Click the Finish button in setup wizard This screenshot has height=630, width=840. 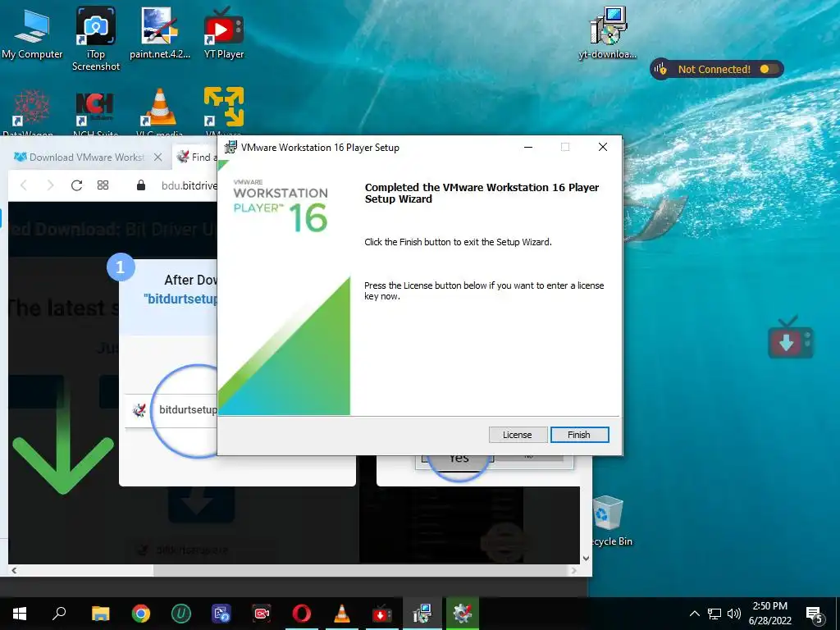click(x=579, y=435)
